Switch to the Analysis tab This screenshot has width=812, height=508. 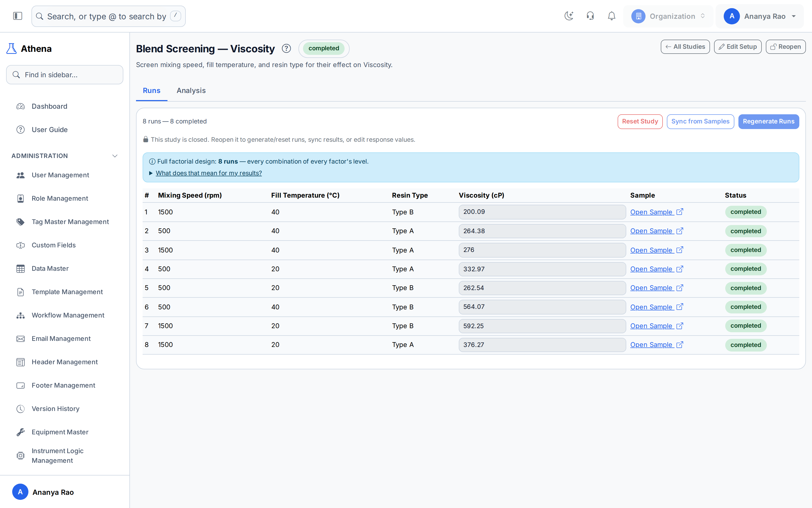[x=191, y=90]
